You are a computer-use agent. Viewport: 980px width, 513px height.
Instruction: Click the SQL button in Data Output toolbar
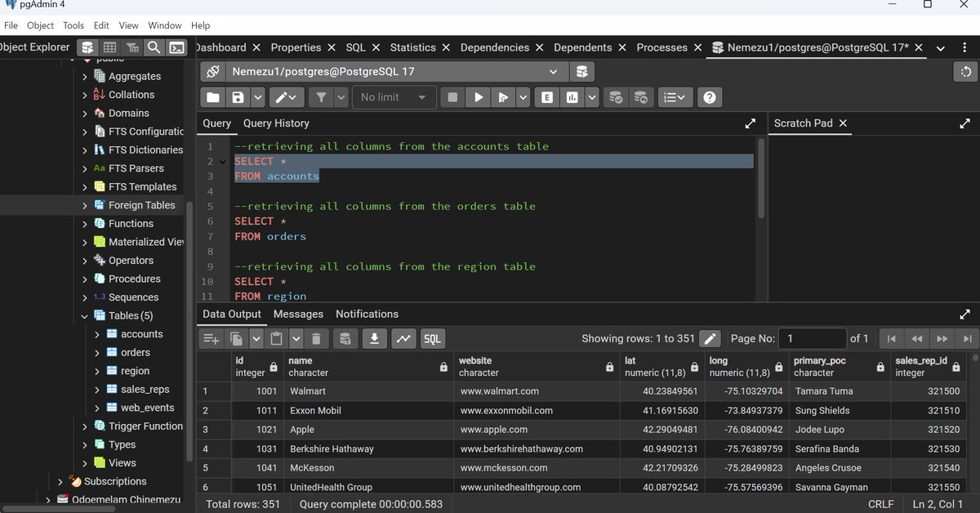point(432,338)
